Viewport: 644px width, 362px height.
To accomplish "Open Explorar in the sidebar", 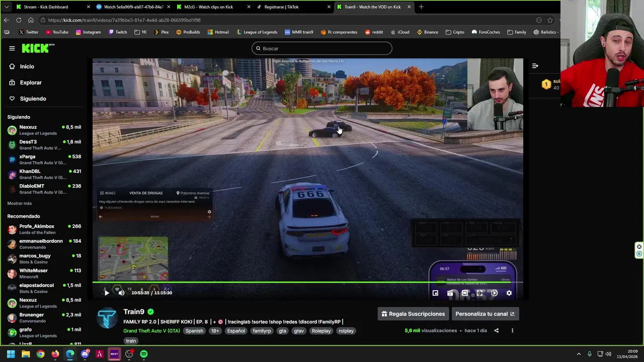I will pyautogui.click(x=31, y=82).
